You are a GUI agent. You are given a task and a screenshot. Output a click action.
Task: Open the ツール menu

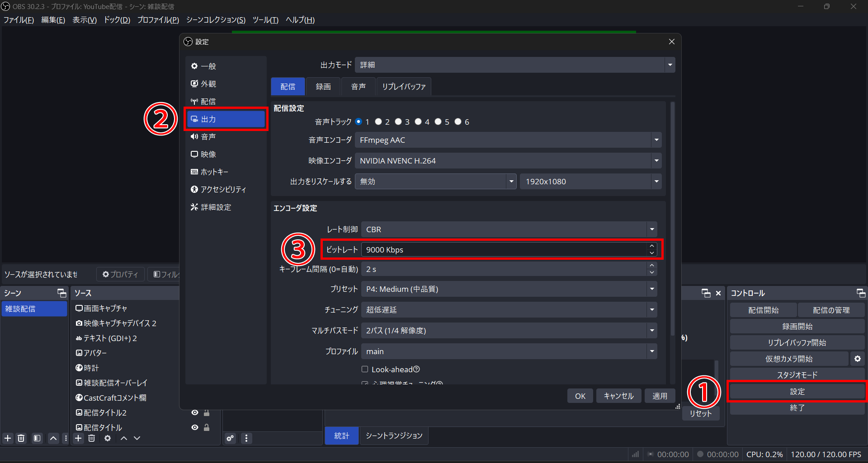[265, 20]
